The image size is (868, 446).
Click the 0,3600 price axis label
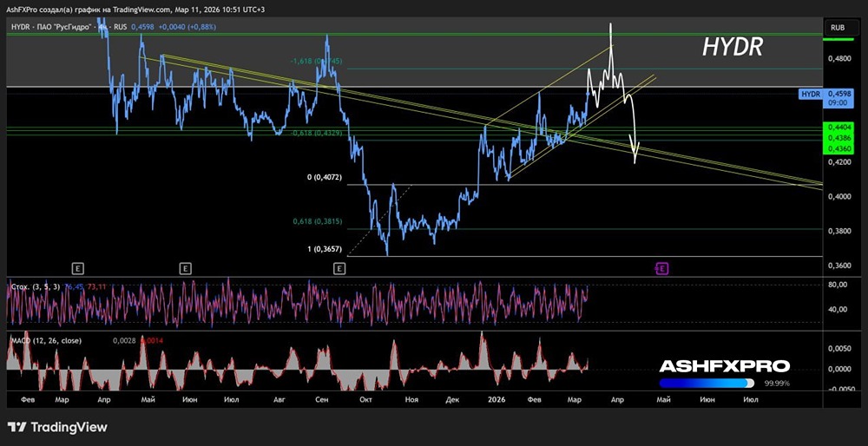pyautogui.click(x=838, y=266)
